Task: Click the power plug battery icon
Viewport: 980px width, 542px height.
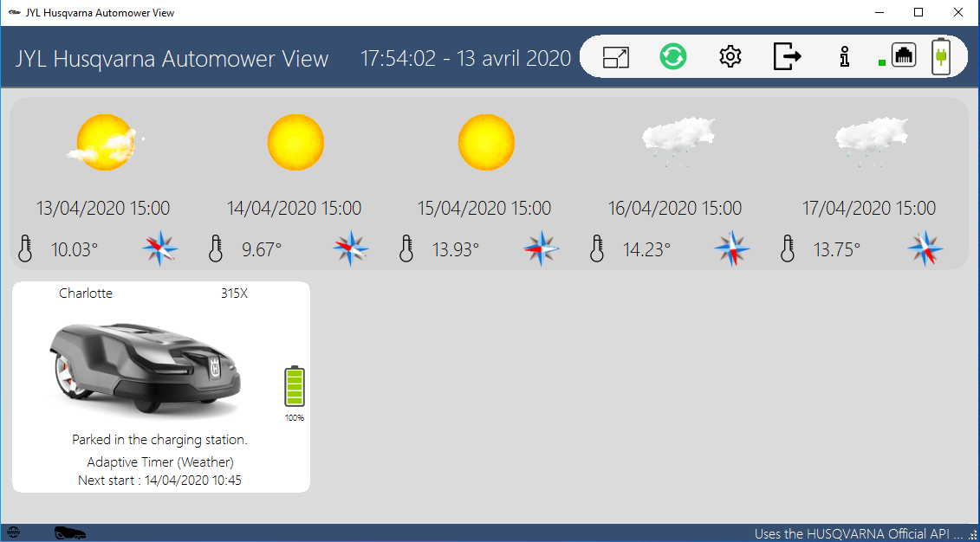Action: (x=941, y=56)
